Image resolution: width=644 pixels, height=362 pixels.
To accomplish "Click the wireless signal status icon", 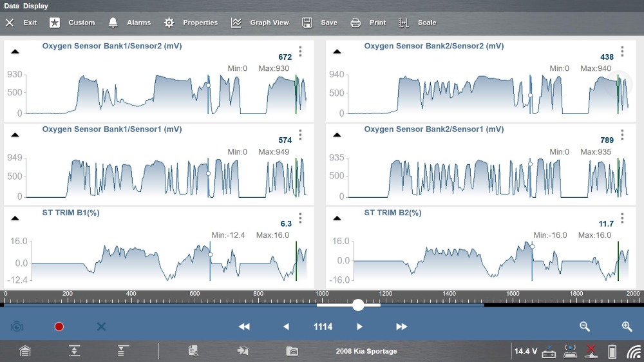I will tap(634, 352).
